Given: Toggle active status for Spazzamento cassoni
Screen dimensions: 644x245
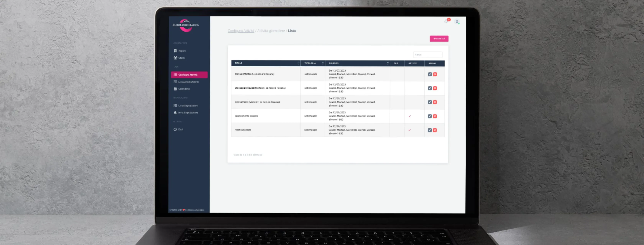Looking at the screenshot, I should point(410,116).
